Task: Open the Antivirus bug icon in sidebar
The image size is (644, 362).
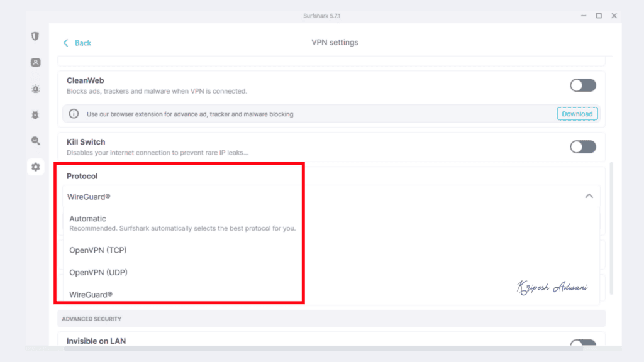Action: pos(36,115)
